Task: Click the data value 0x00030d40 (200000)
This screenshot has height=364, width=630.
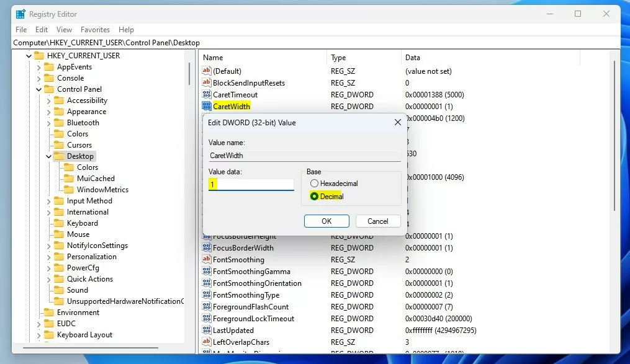Action: pyautogui.click(x=438, y=318)
